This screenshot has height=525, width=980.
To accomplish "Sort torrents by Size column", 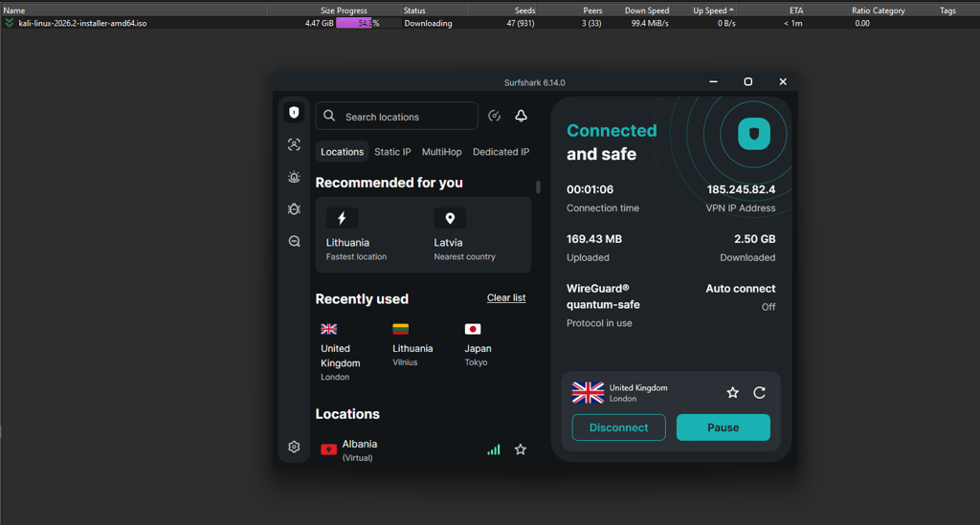I will tap(301, 11).
